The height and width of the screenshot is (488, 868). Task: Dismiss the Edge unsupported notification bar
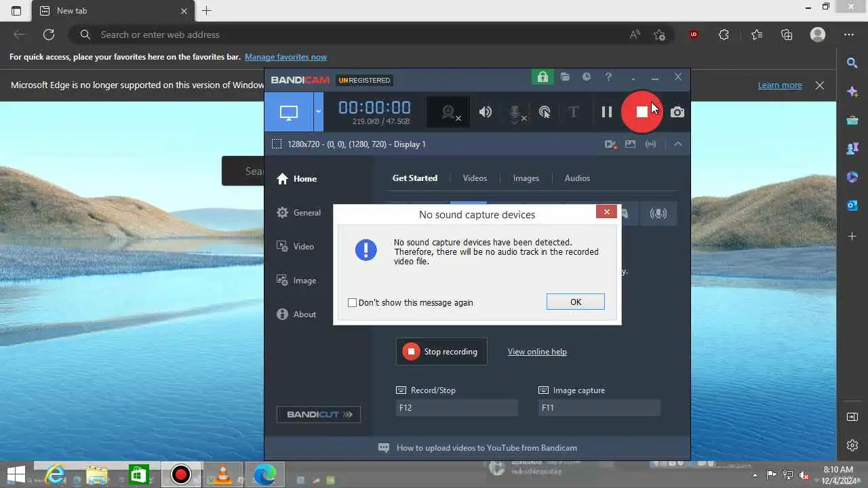pyautogui.click(x=820, y=85)
